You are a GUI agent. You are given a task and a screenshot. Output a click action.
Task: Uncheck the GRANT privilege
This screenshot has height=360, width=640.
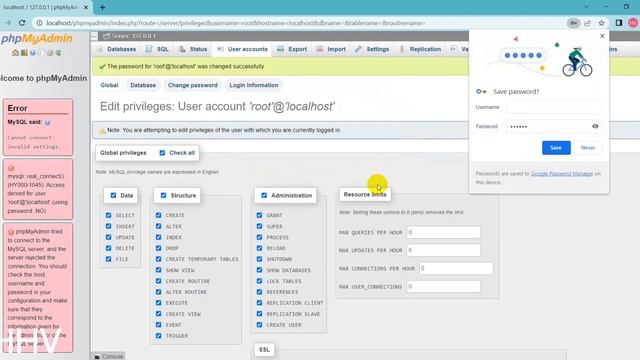(259, 215)
